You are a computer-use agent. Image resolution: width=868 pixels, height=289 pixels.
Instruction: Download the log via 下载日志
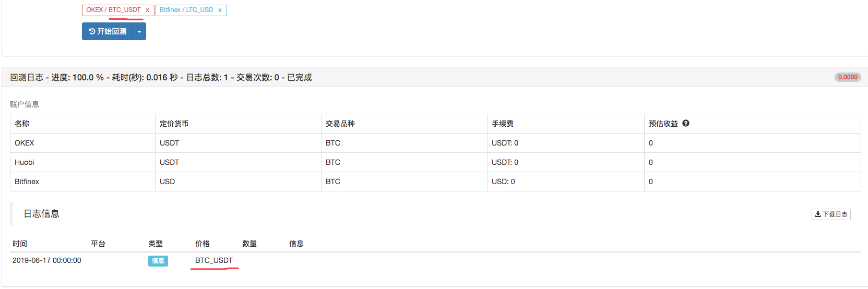tap(831, 214)
